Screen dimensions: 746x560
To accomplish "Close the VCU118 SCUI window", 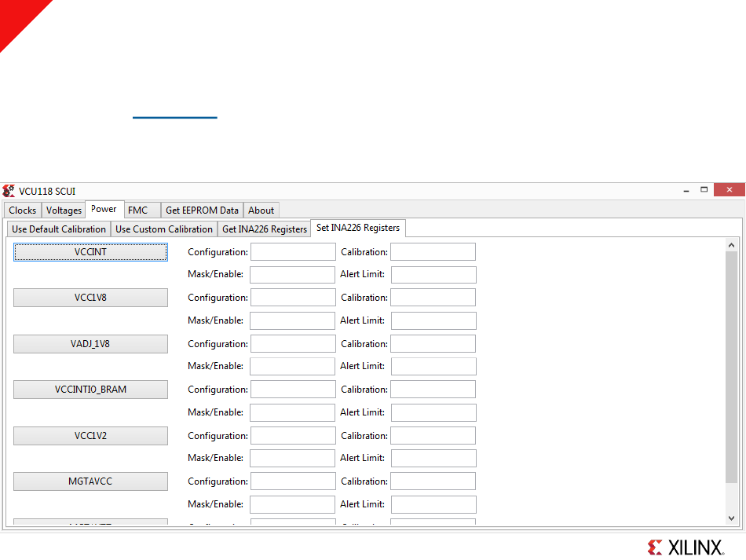I will click(729, 189).
